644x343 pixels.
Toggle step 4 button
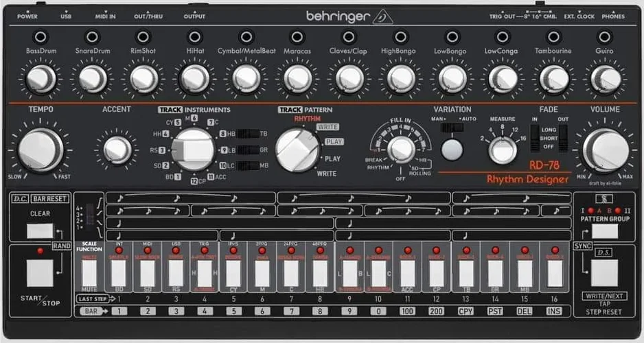click(204, 273)
